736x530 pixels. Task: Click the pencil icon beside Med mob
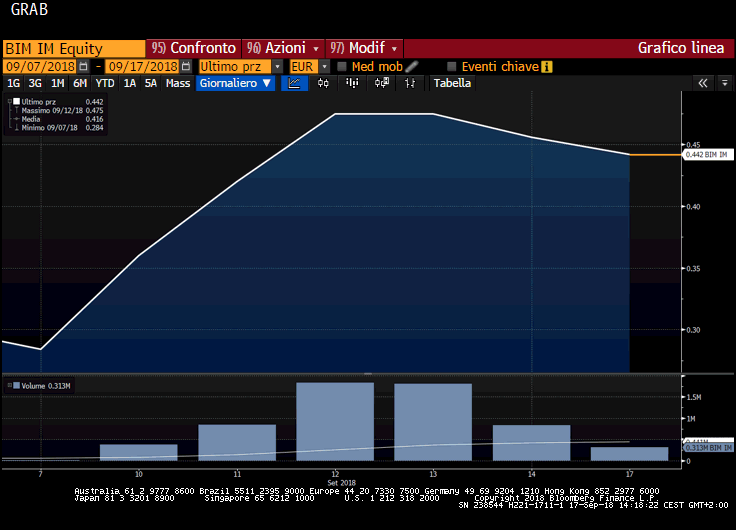(x=411, y=66)
